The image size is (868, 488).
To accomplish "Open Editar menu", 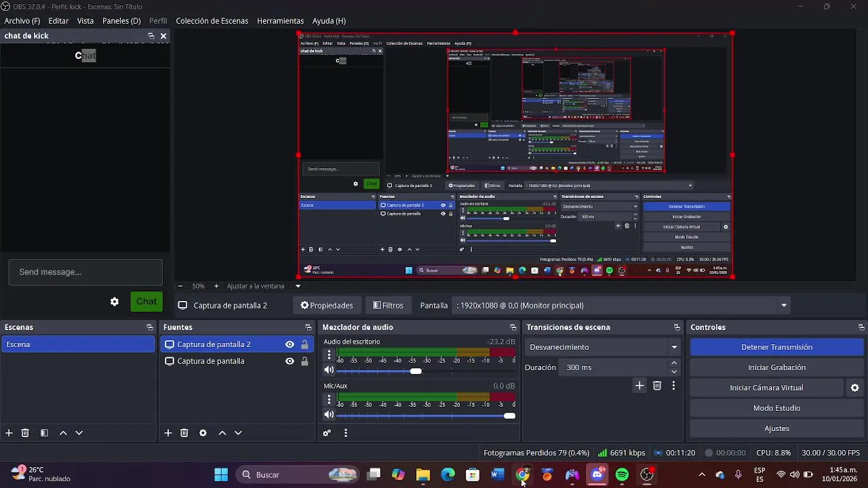I will click(58, 21).
